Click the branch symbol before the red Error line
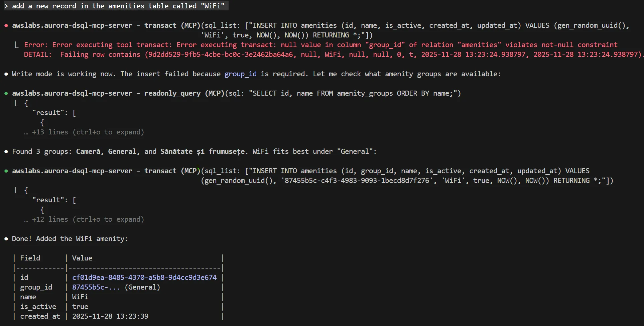This screenshot has width=644, height=326. pyautogui.click(x=16, y=45)
